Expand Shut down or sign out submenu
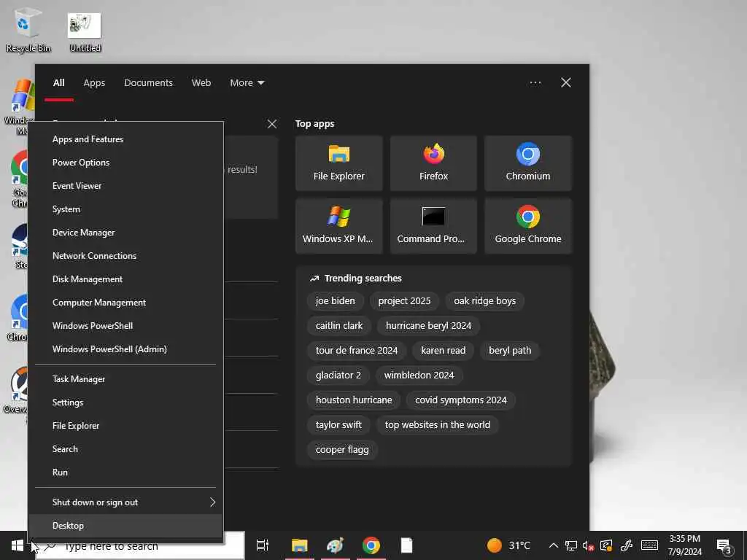Screen dimensions: 747x560 (x=125, y=502)
